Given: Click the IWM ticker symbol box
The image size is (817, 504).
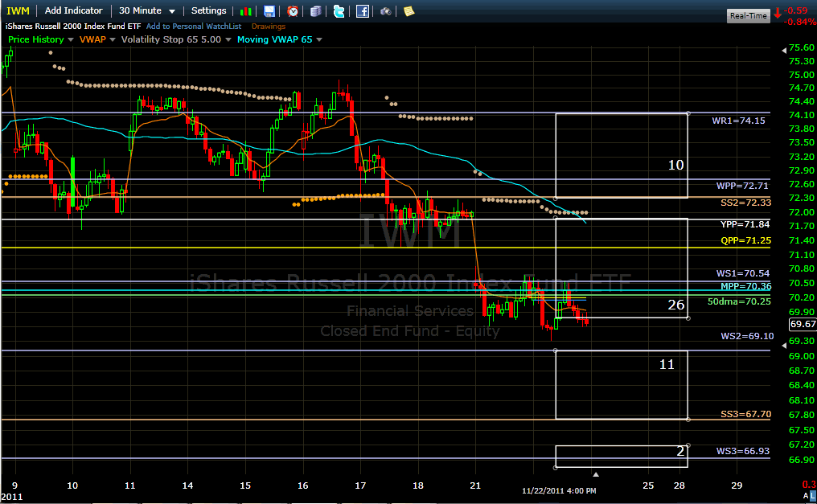Looking at the screenshot, I should [18, 10].
